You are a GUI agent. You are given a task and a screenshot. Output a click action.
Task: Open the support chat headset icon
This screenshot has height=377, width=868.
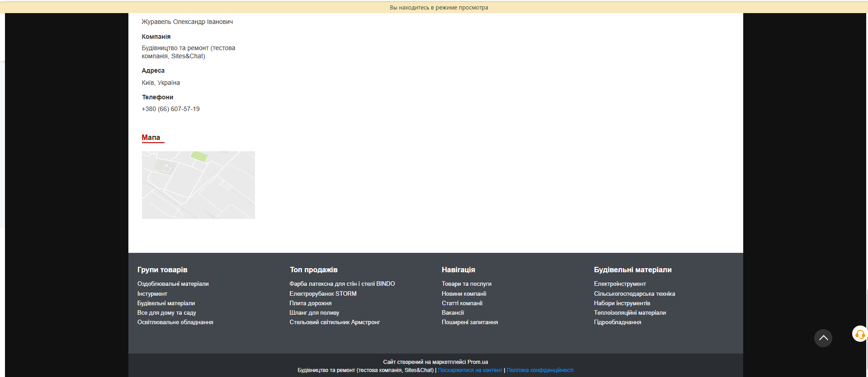click(x=859, y=335)
